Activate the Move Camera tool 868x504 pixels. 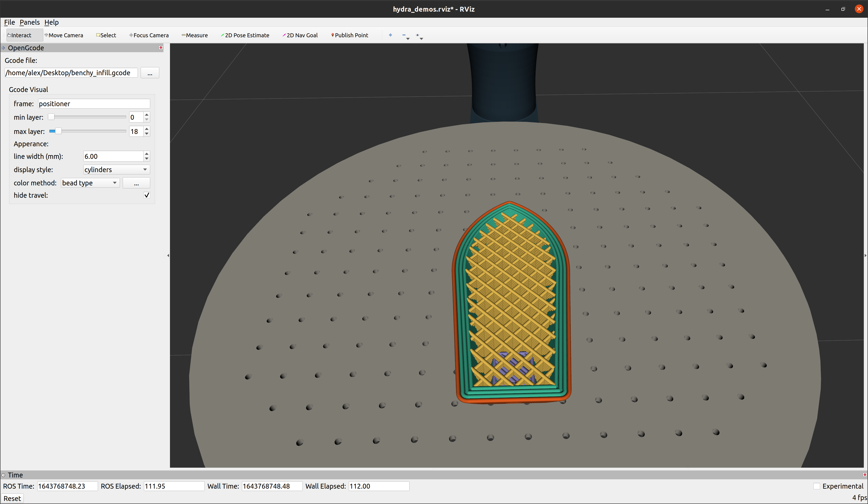click(64, 35)
